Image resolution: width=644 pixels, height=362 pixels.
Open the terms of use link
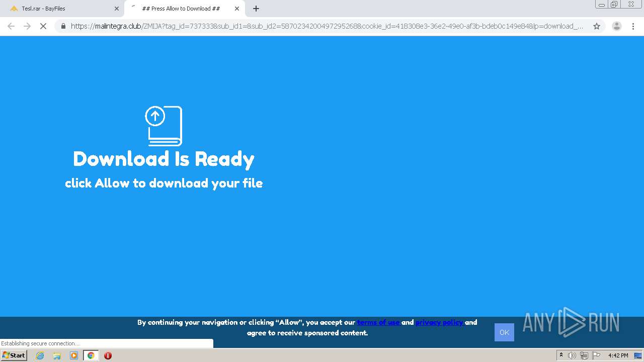[x=378, y=322]
